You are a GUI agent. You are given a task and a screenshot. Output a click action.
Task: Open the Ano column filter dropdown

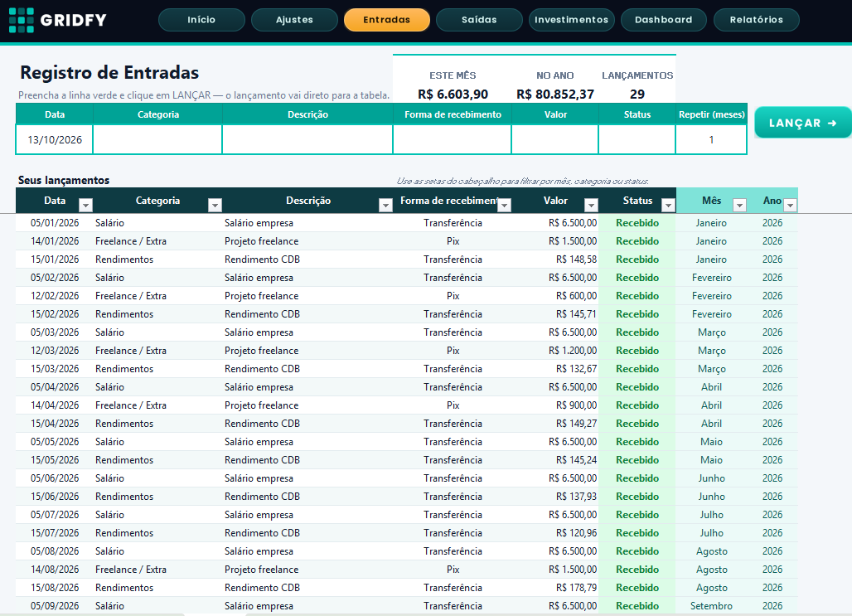point(791,205)
